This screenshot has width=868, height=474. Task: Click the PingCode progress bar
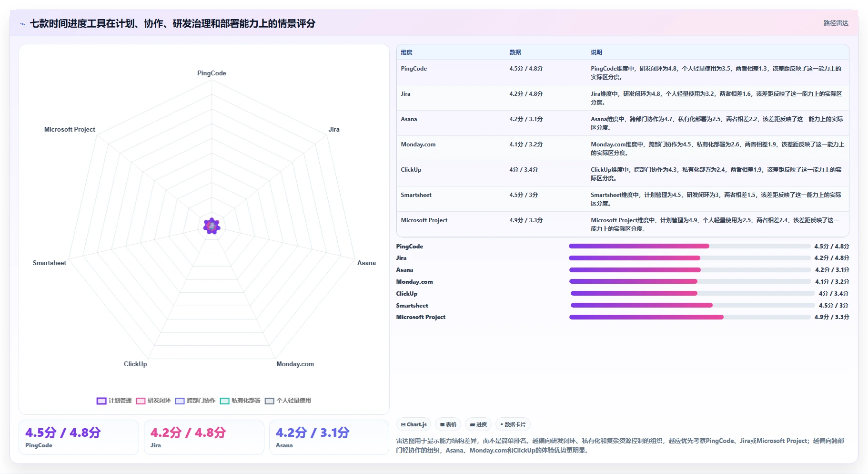pos(689,247)
